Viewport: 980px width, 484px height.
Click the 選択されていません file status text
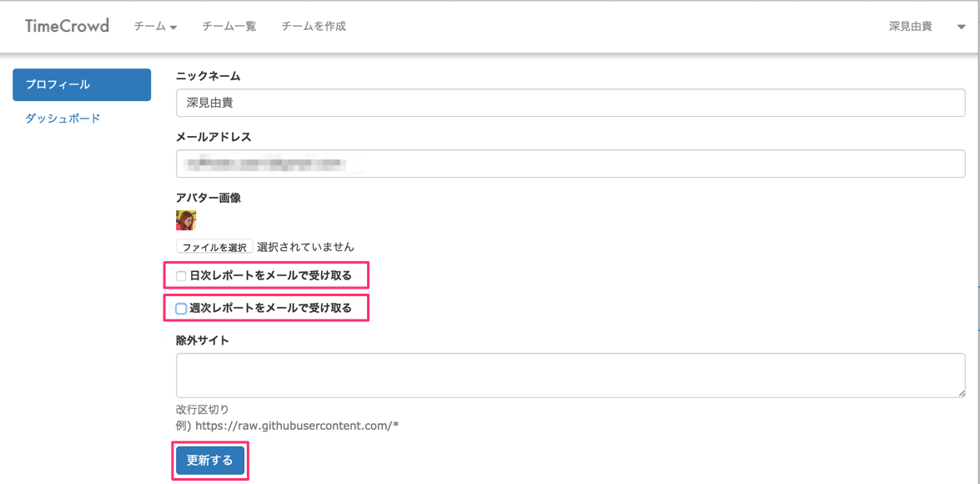pos(305,247)
